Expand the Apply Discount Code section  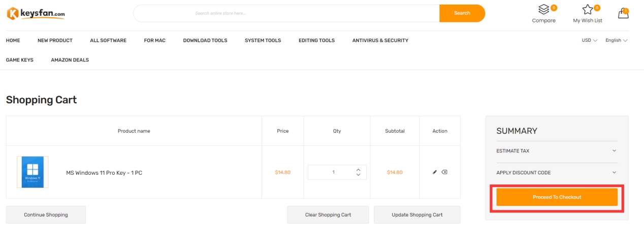click(x=557, y=173)
